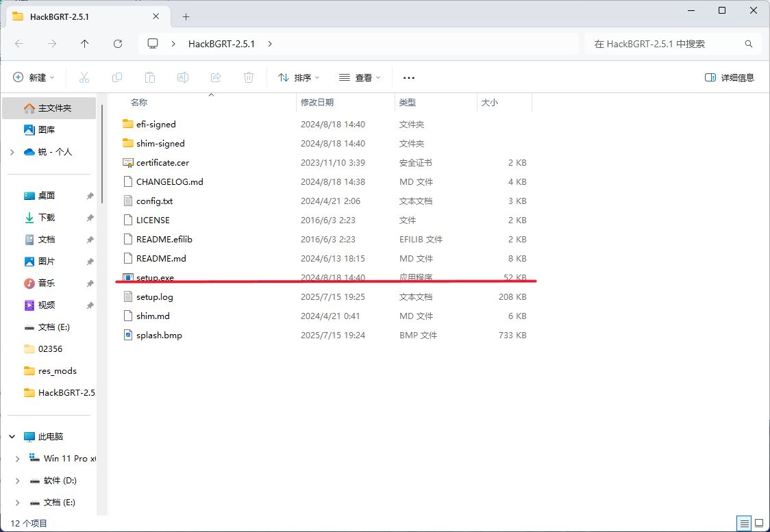Expand 文档 (E:) under 此电脑
770x532 pixels.
pyautogui.click(x=18, y=503)
